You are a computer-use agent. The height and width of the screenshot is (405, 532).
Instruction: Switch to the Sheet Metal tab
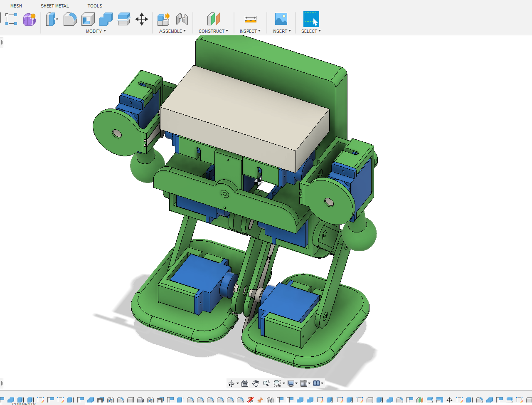coord(54,6)
